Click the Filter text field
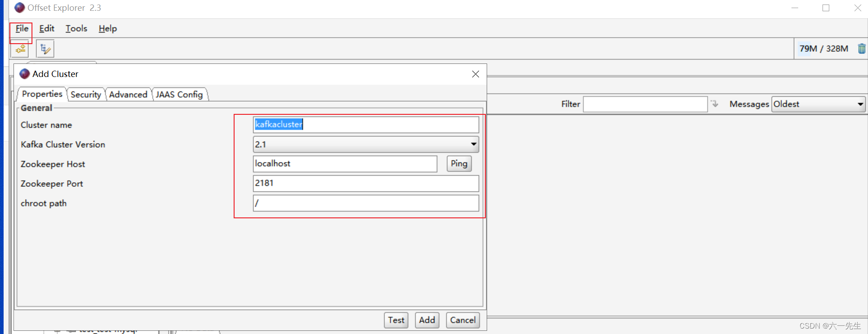This screenshot has height=334, width=868. pyautogui.click(x=645, y=104)
